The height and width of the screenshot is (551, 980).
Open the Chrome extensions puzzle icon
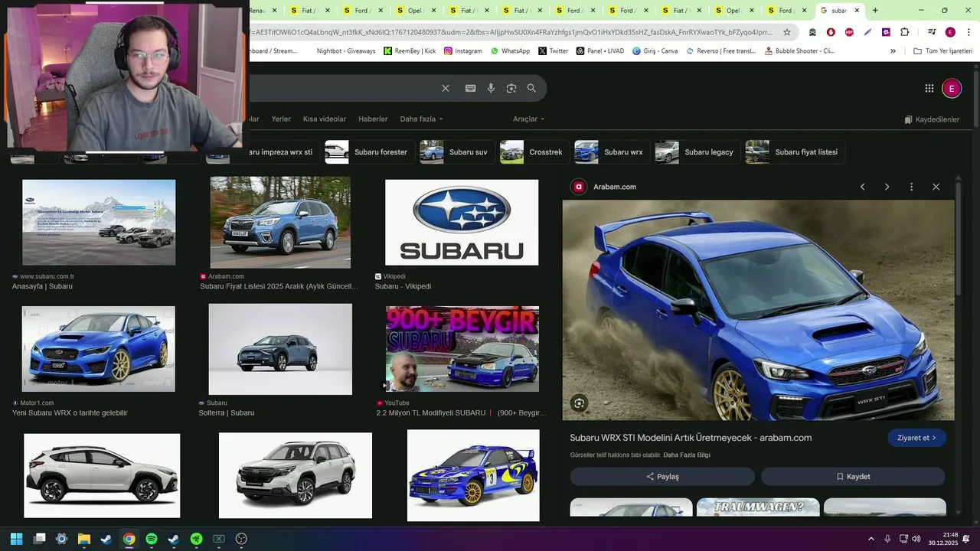[904, 32]
